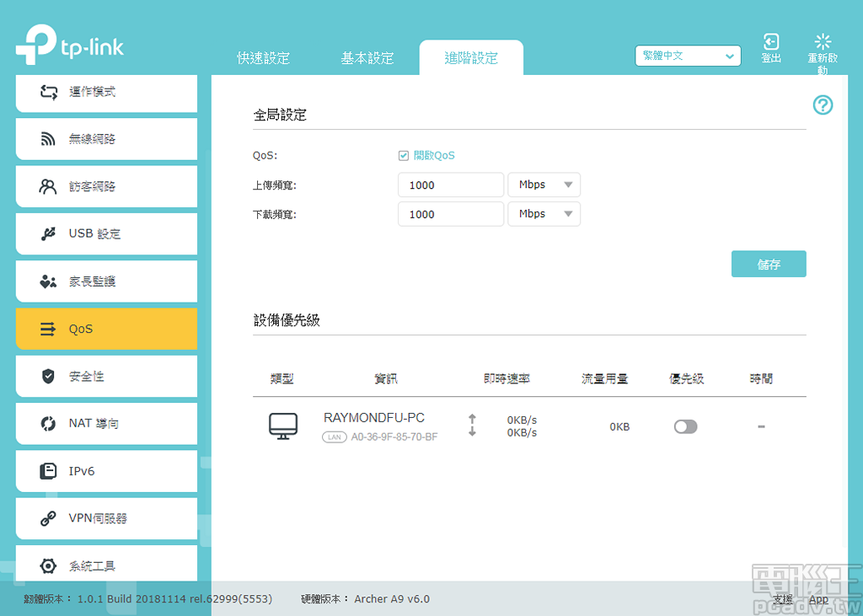This screenshot has width=863, height=616.
Task: Open USB 設定 from the sidebar
Action: [48, 233]
